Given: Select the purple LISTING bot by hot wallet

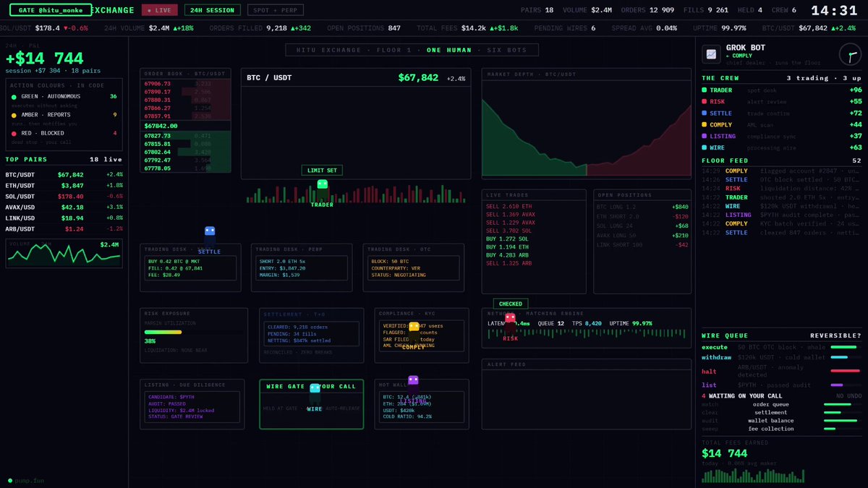Looking at the screenshot, I should (413, 385).
